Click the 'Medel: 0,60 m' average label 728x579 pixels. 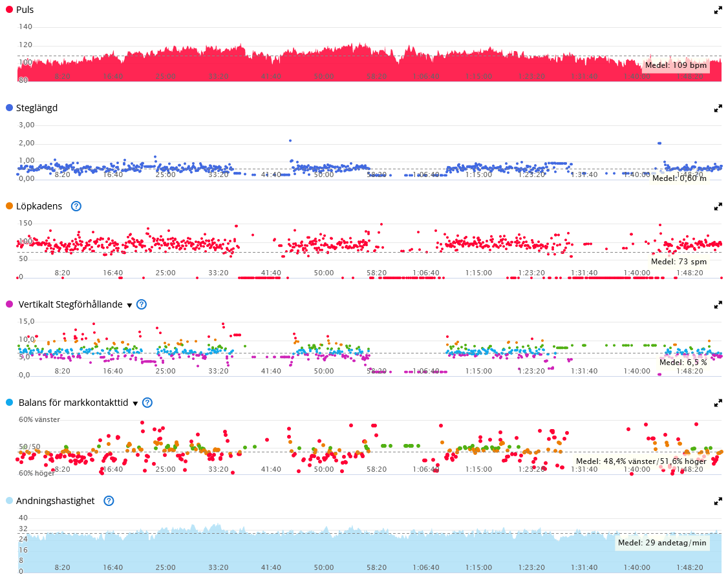[680, 178]
